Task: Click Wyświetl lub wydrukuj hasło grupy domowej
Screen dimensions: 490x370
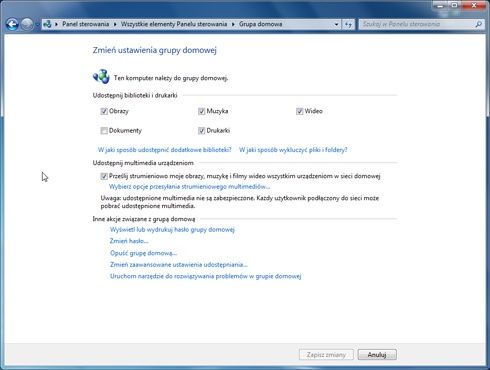Action: (172, 230)
